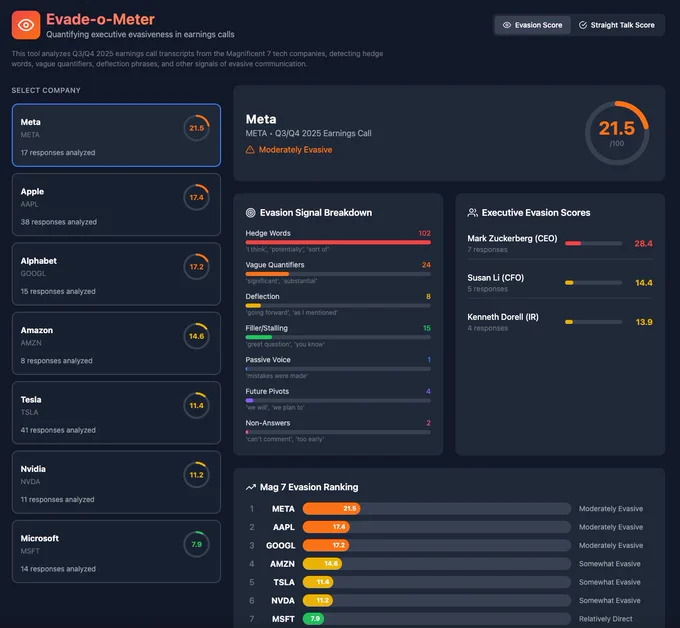
Task: Click the Evade-o-Meter eye logo icon
Action: (26, 25)
